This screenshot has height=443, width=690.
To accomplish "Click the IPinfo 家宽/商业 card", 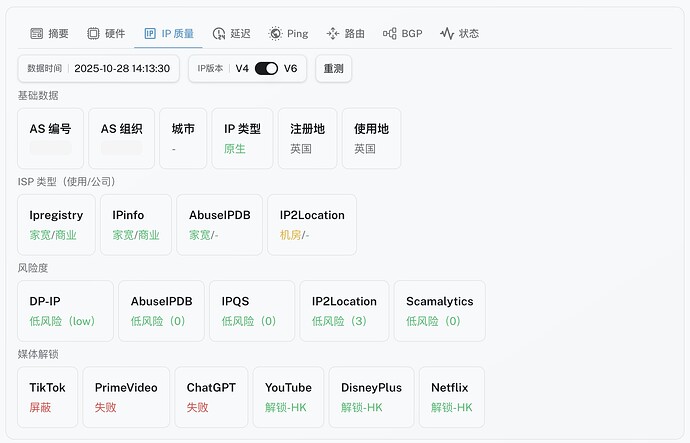I will [x=136, y=225].
